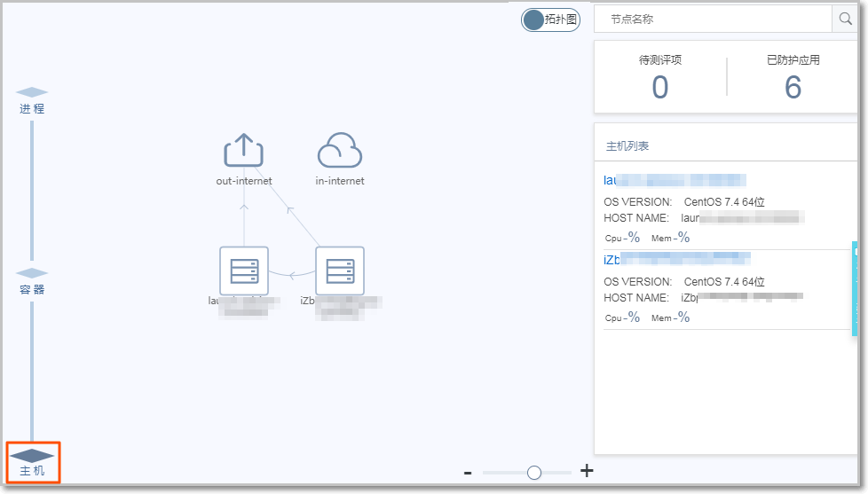Click the plus zoom in button
868x494 pixels.
[x=586, y=471]
